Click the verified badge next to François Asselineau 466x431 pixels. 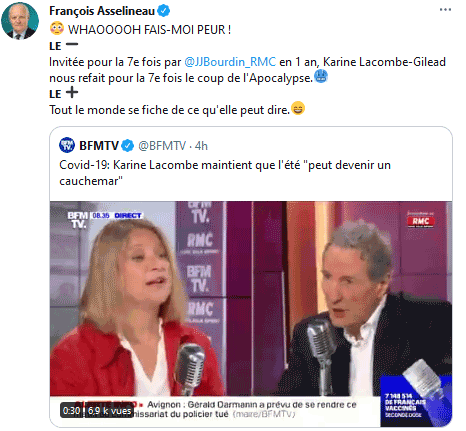163,11
